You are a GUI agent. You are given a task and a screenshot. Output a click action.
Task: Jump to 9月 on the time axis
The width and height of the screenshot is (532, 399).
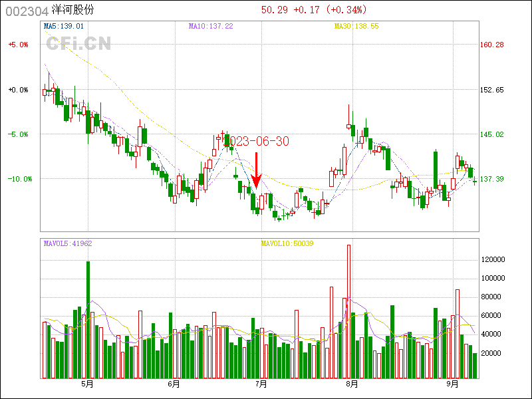[453, 384]
